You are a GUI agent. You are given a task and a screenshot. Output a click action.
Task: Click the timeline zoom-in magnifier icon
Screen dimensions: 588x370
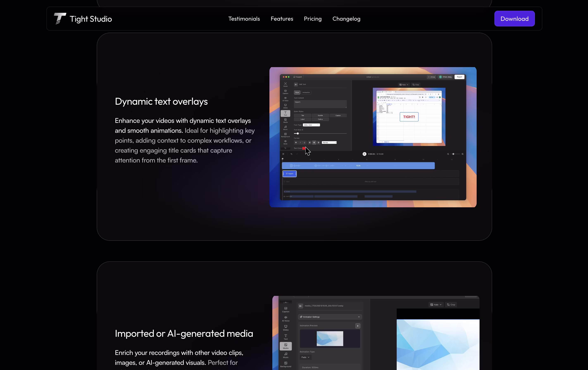[x=462, y=154]
